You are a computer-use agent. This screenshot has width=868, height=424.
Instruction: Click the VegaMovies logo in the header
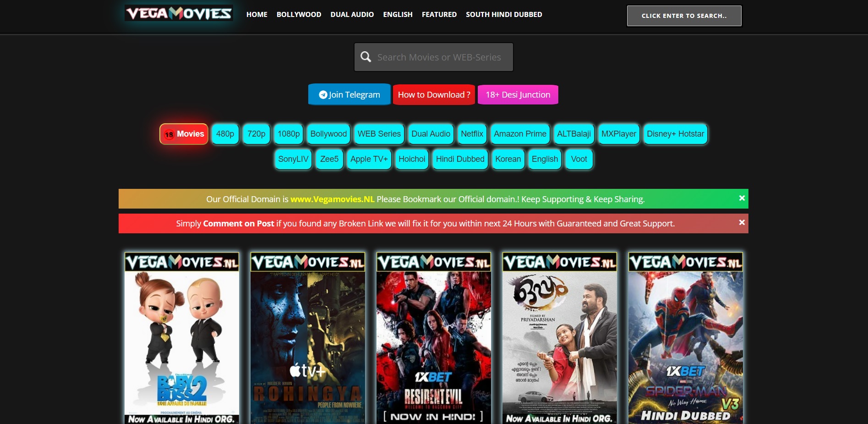tap(179, 13)
